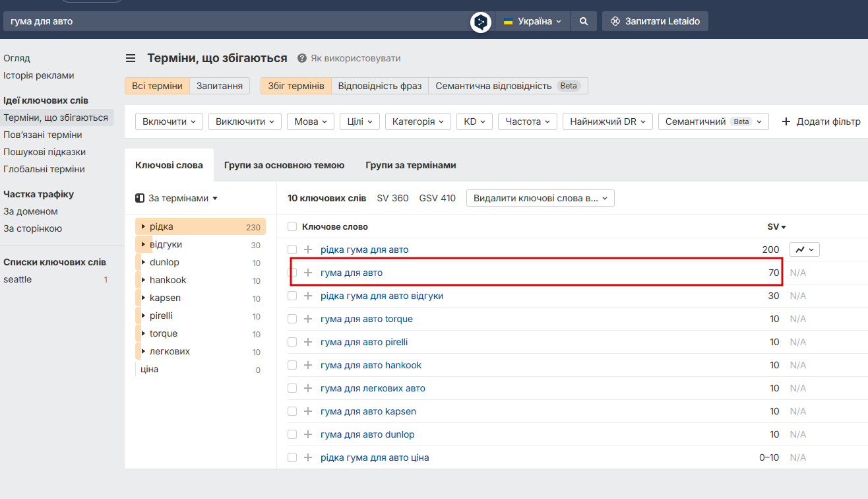Select checkbox for рідка гума для авто ціна
The height and width of the screenshot is (499, 868).
click(x=292, y=457)
